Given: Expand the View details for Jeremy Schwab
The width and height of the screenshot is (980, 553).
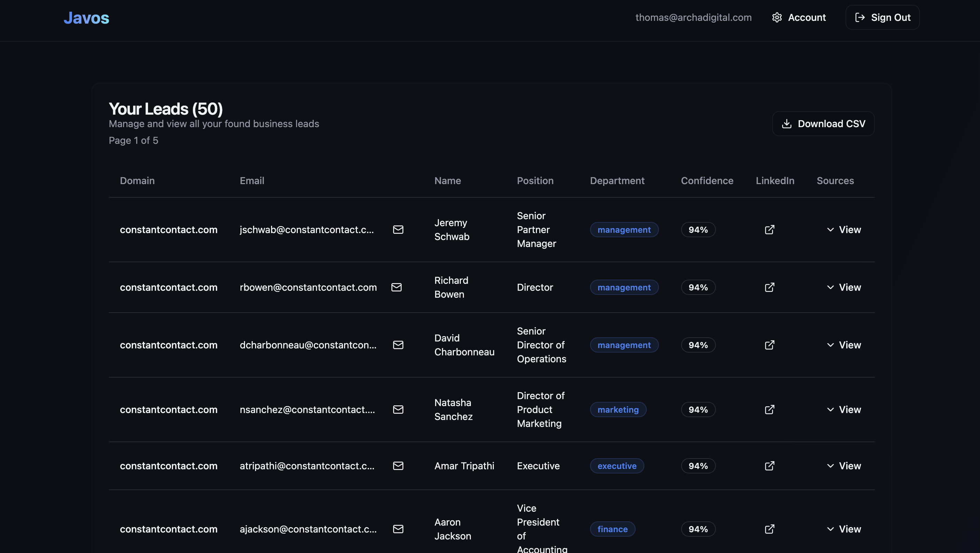Looking at the screenshot, I should click(843, 230).
